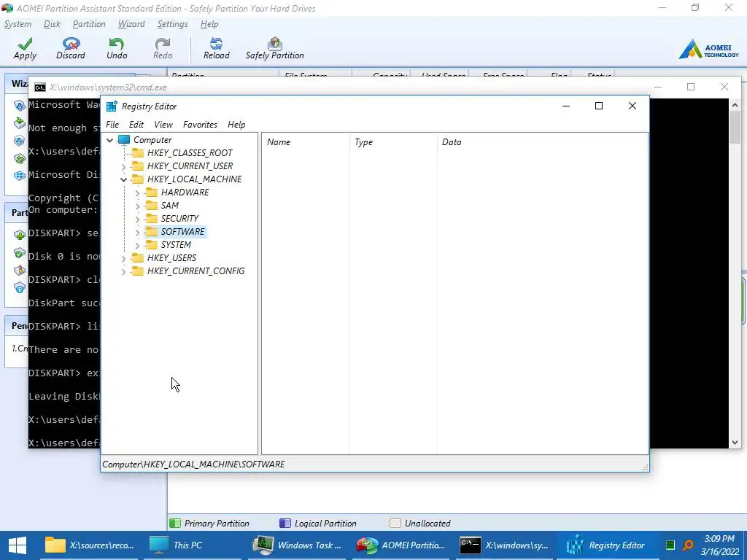Open Registry Editor Favorites menu

point(200,124)
